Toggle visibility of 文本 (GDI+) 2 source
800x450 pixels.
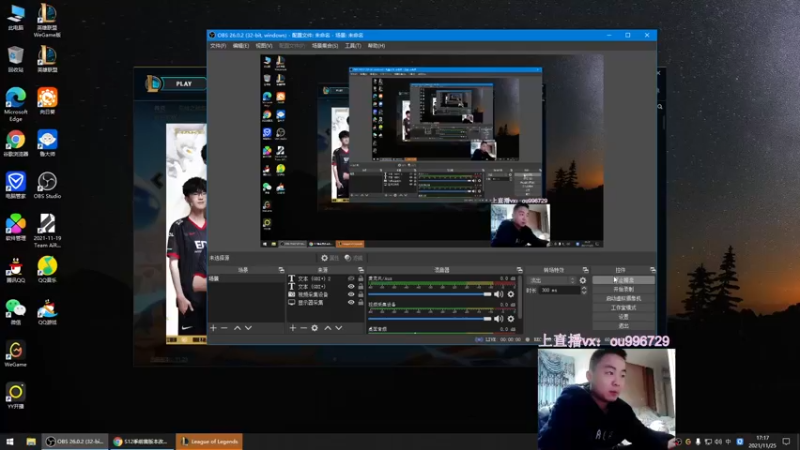click(351, 279)
